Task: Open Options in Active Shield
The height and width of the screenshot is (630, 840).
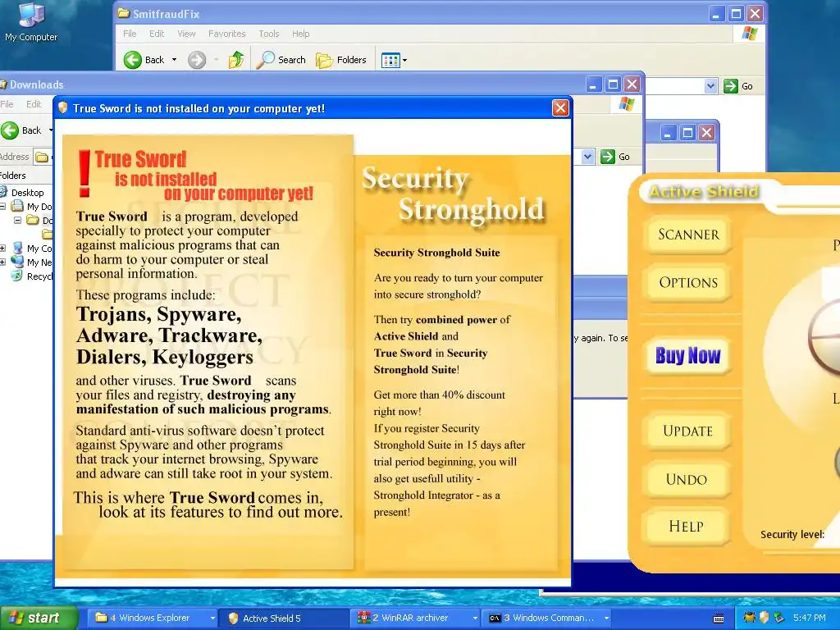Action: (x=688, y=282)
